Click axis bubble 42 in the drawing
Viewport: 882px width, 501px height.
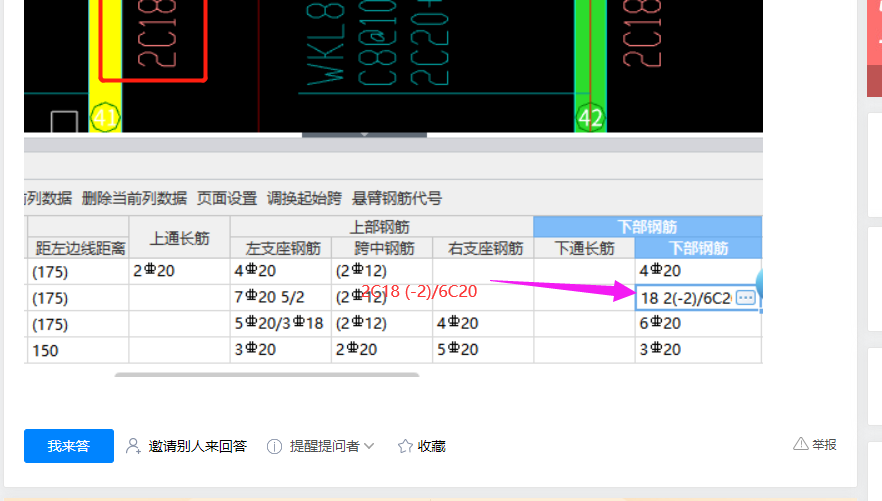pyautogui.click(x=590, y=118)
